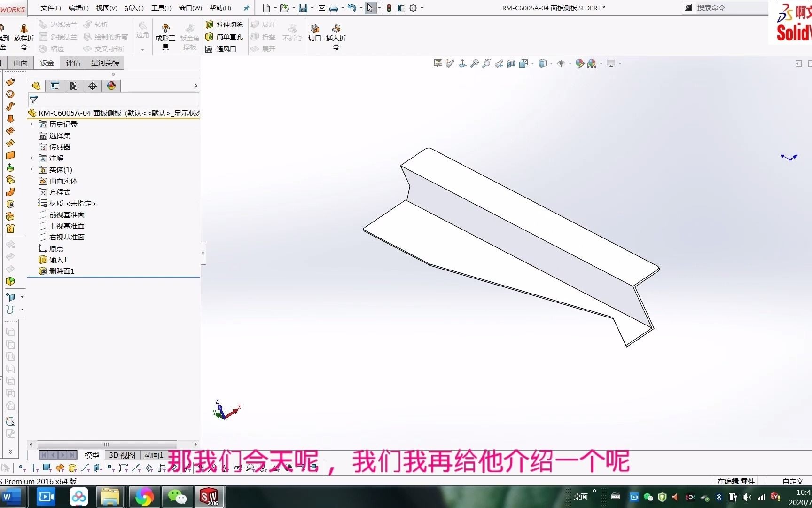Expand the 实体(1) folder in the tree

tap(31, 169)
